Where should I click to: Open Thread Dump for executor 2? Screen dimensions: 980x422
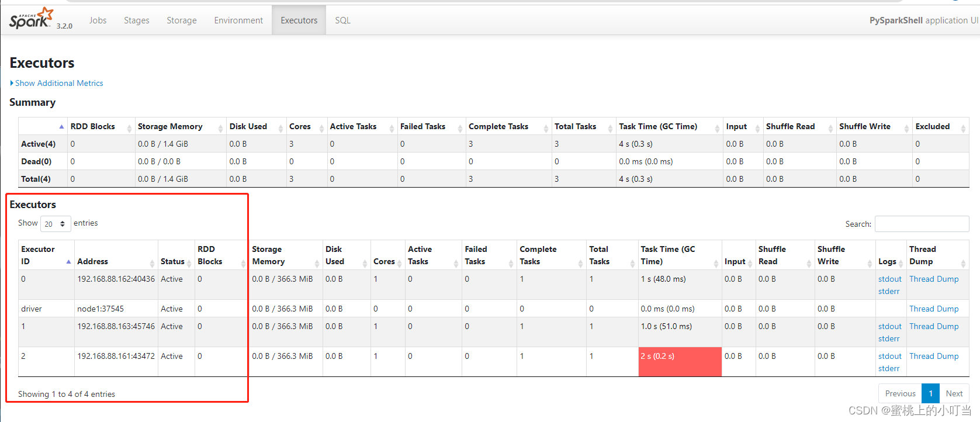(x=934, y=356)
